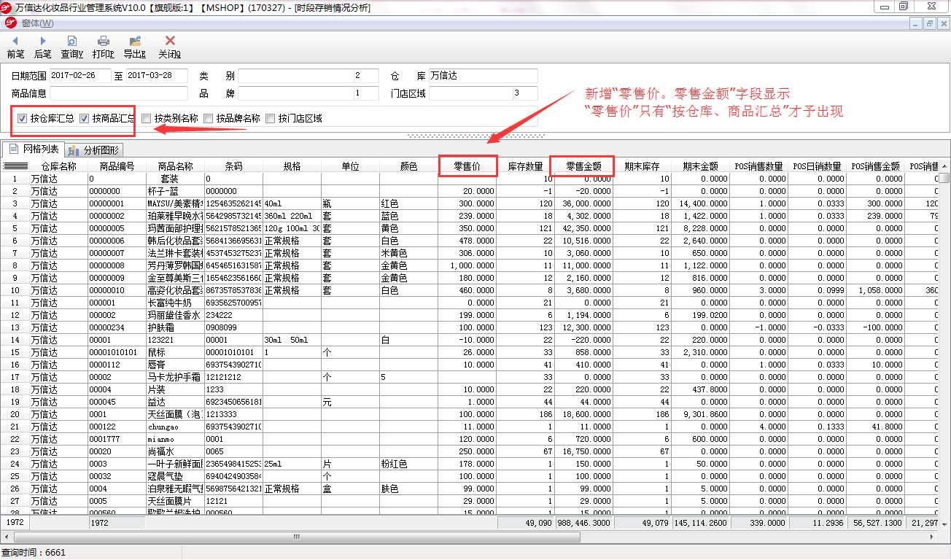This screenshot has height=560, width=951.
Task: Click the 品牌 input field
Action: pyautogui.click(x=308, y=93)
